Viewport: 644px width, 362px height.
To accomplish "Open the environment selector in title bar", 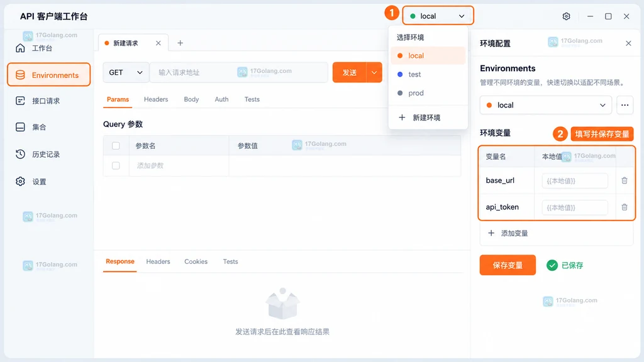I will tap(438, 16).
